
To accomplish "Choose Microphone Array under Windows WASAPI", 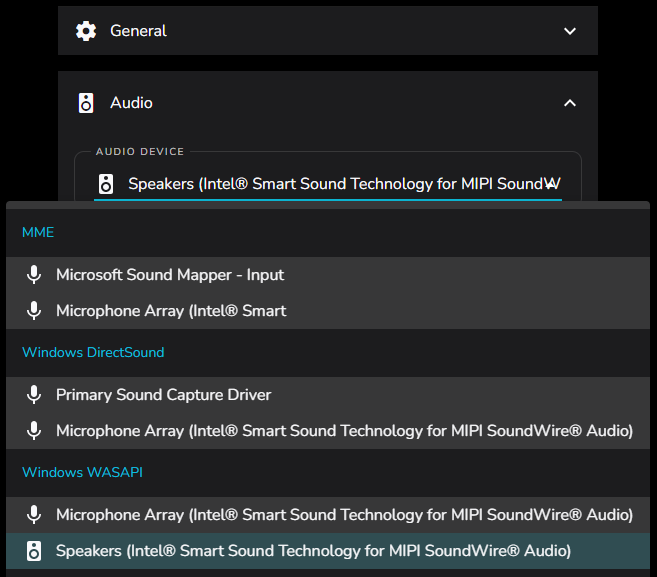I will [x=328, y=515].
